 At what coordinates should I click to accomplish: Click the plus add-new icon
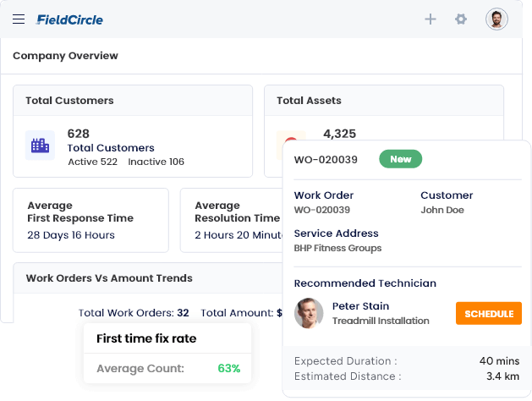[431, 19]
